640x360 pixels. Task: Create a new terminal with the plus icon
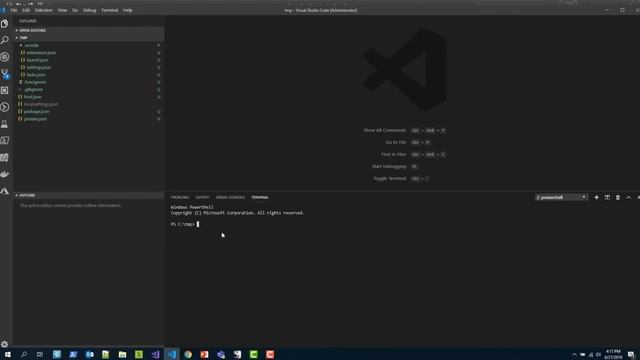click(596, 198)
